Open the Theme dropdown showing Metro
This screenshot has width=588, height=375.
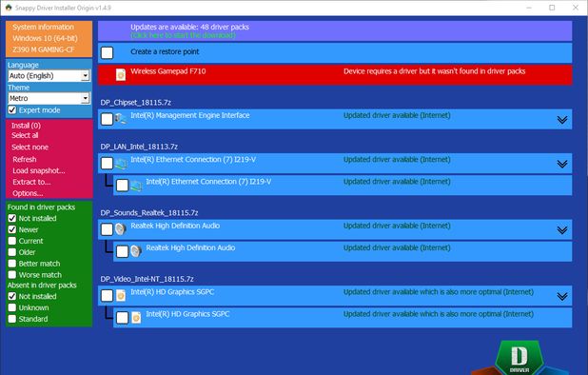[x=49, y=98]
